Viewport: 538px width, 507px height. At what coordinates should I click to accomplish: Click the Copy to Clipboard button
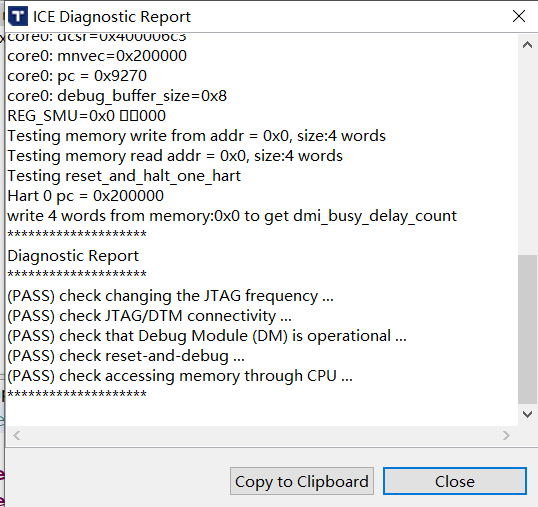click(302, 481)
